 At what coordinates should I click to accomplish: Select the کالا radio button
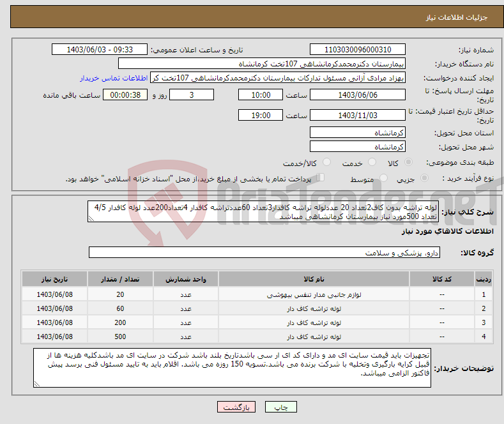click(408, 162)
